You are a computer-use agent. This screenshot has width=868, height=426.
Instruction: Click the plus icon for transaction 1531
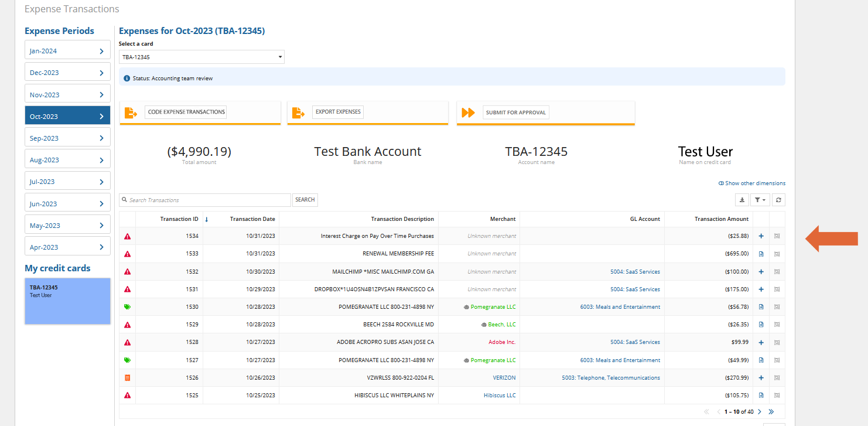coord(761,289)
